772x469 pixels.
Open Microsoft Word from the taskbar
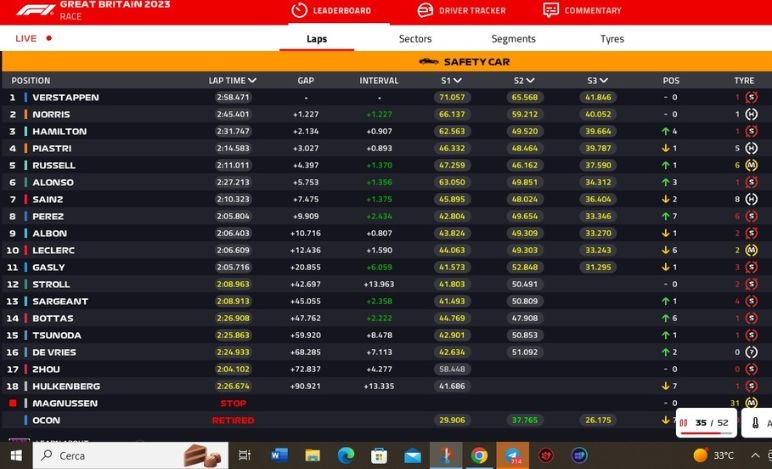[279, 456]
